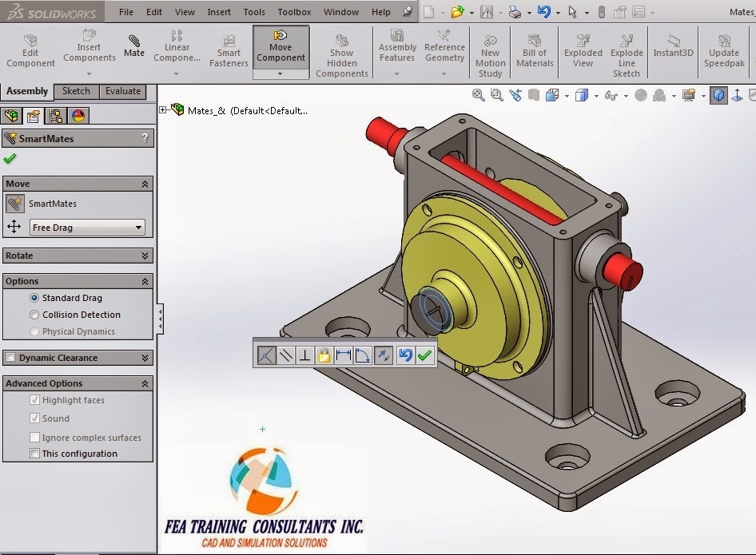The height and width of the screenshot is (555, 756).
Task: Click Update Speedpak
Action: point(724,51)
